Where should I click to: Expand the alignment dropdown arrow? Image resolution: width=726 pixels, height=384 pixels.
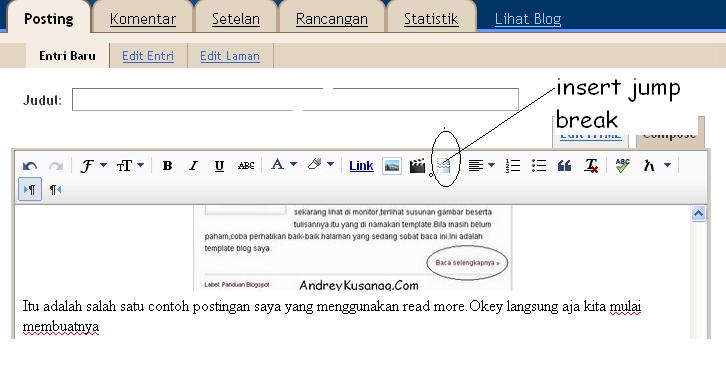[x=491, y=165]
